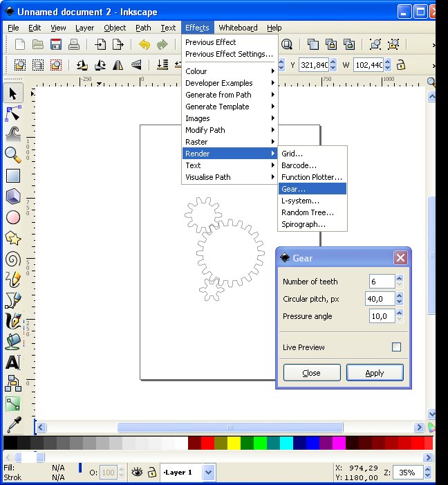This screenshot has width=448, height=485.
Task: Toggle the width/height lock icon
Action: pyautogui.click(x=400, y=65)
